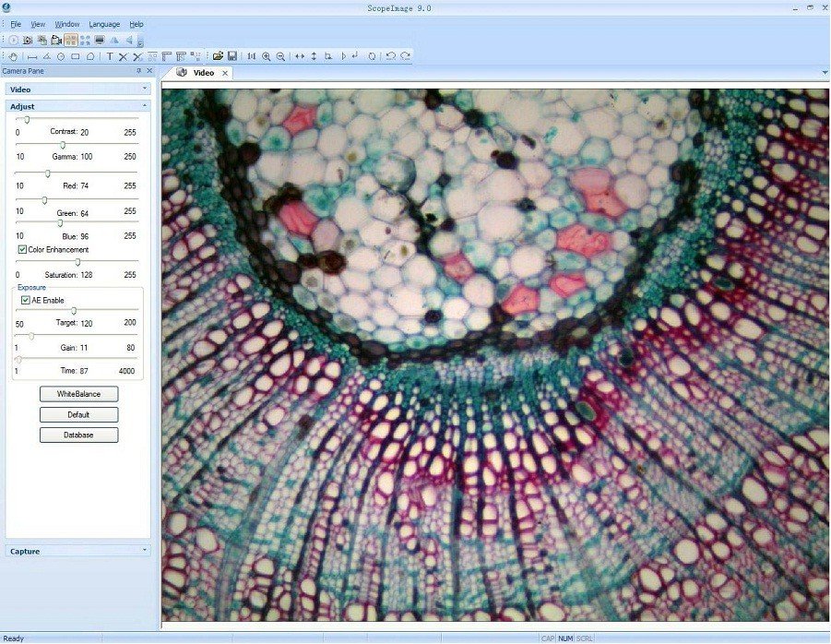
Task: Flip the image horizontally
Action: 300,56
